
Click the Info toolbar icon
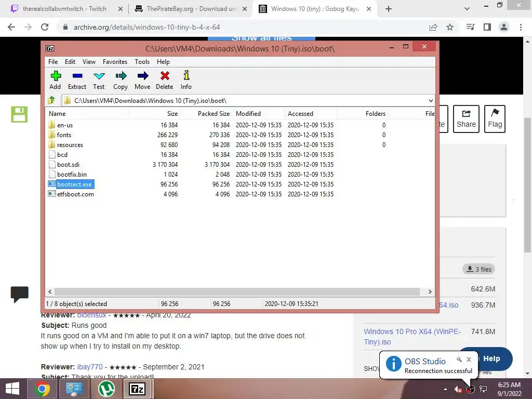(186, 80)
